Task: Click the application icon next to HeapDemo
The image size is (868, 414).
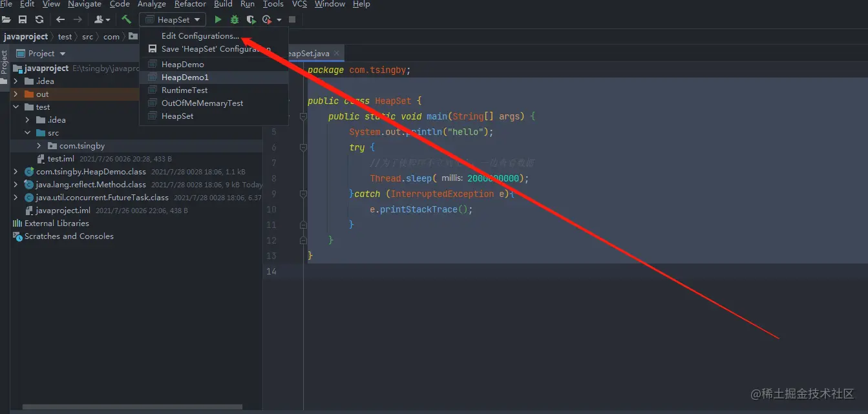Action: click(x=153, y=65)
